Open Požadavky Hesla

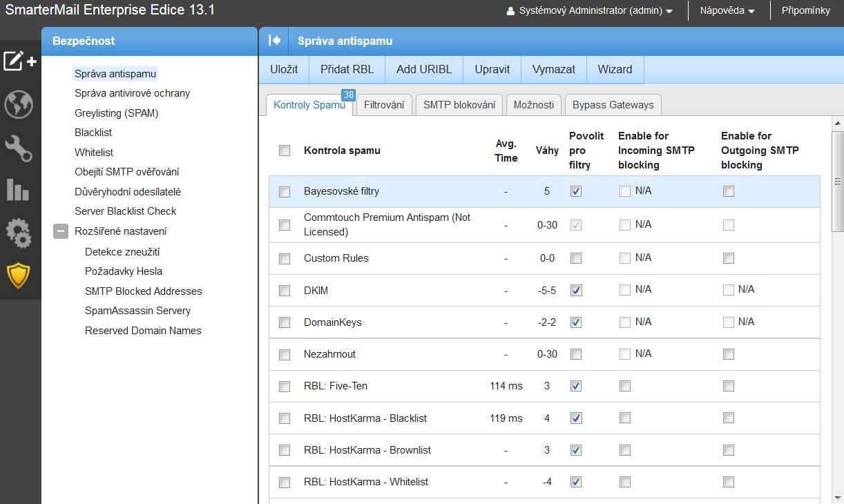click(x=124, y=271)
